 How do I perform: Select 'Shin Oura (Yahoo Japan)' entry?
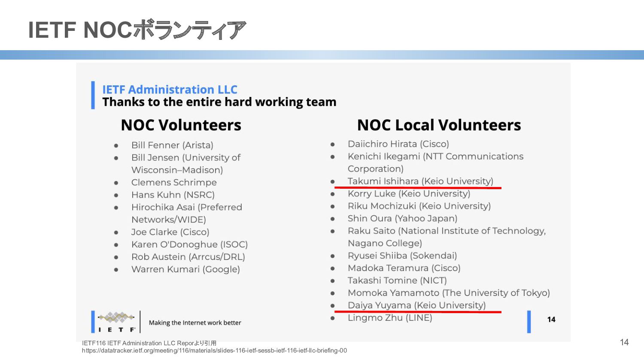coord(403,219)
